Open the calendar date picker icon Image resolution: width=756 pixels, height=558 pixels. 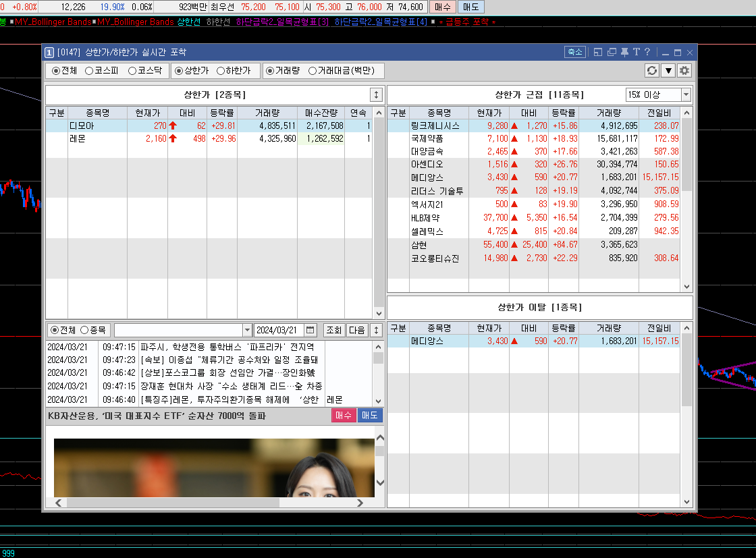coord(310,330)
